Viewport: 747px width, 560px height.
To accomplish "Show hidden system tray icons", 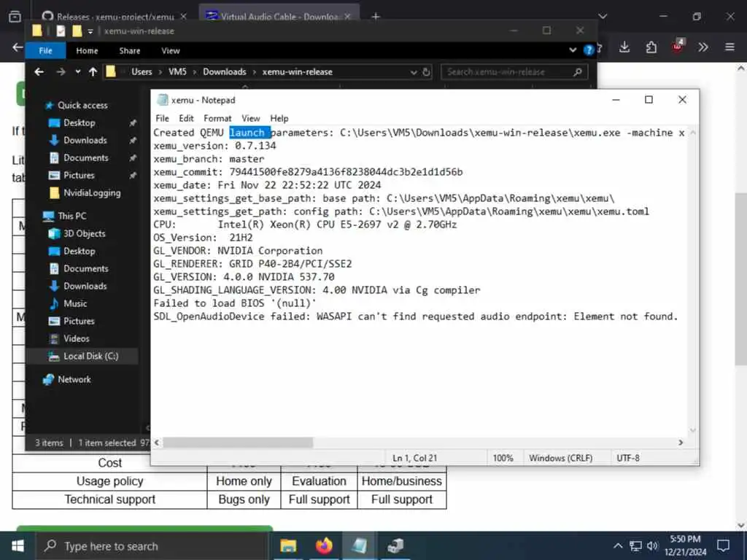I will (617, 545).
